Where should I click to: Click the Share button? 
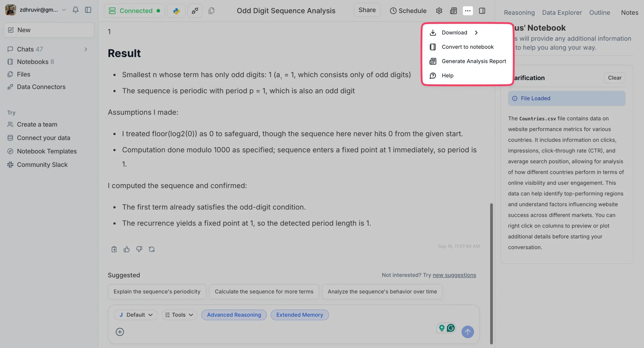(x=367, y=10)
